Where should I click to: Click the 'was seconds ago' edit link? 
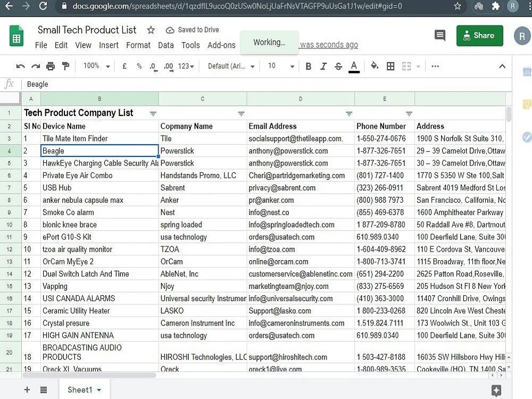[x=329, y=45]
